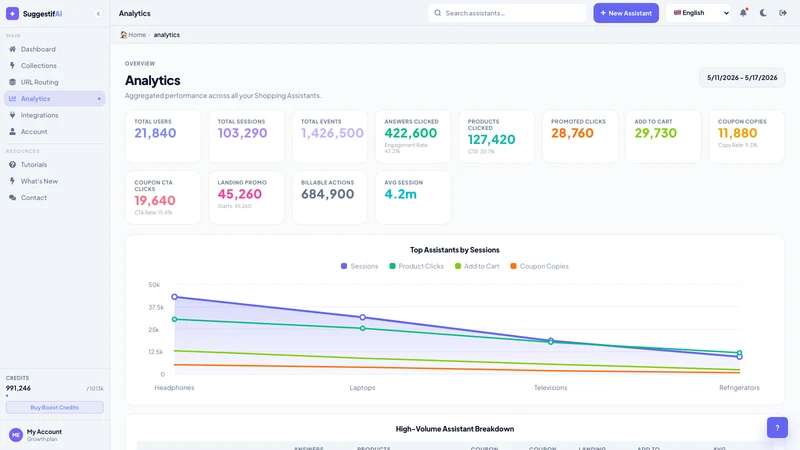Open the English language dropdown
The height and width of the screenshot is (450, 800).
coord(698,13)
